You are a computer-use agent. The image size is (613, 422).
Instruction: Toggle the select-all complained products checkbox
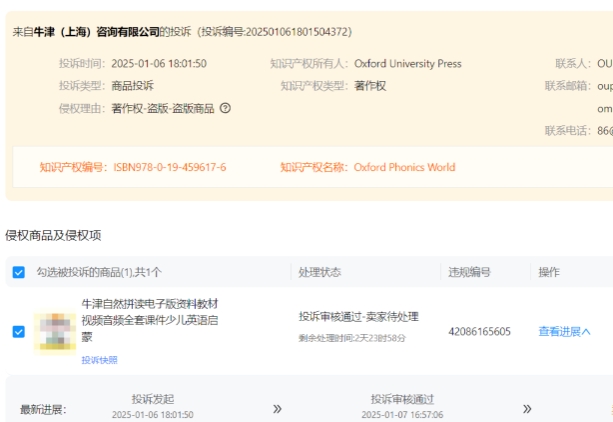[19, 272]
